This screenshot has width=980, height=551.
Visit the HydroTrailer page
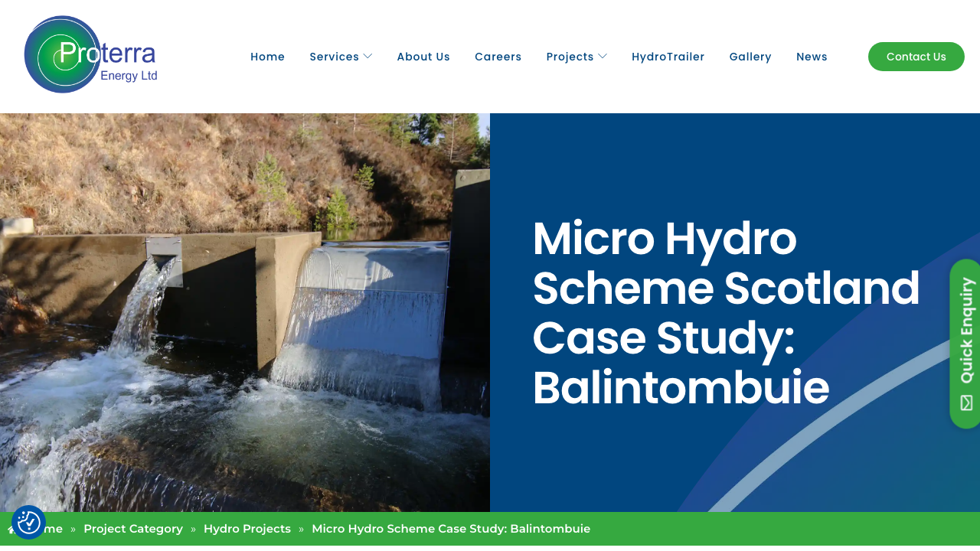668,55
